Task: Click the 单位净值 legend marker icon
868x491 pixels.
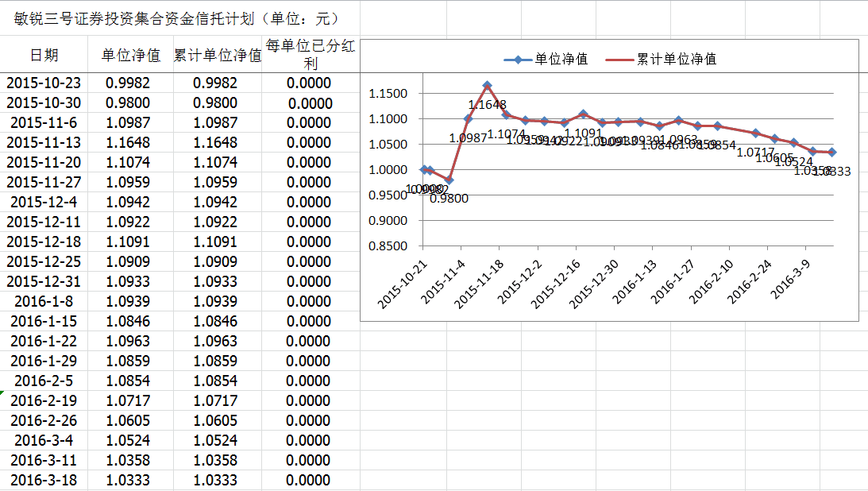Action: pos(518,60)
